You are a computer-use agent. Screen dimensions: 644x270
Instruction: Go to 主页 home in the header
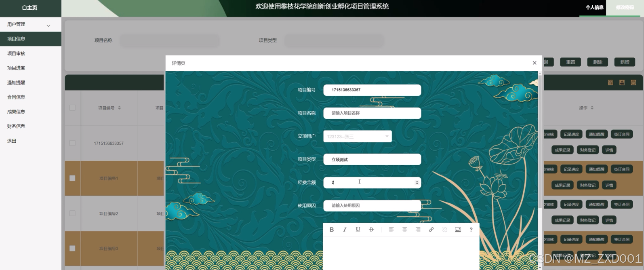(29, 8)
